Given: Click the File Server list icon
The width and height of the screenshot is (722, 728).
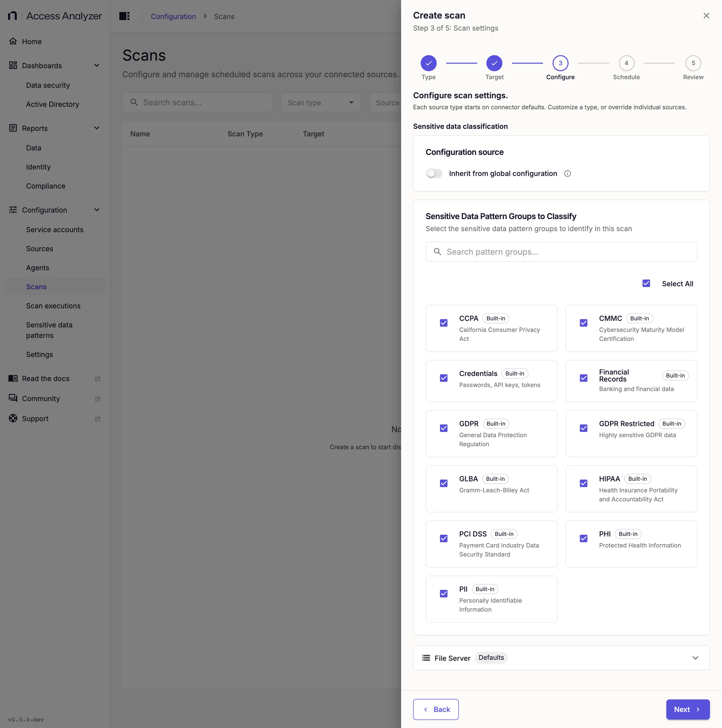Looking at the screenshot, I should coord(426,658).
